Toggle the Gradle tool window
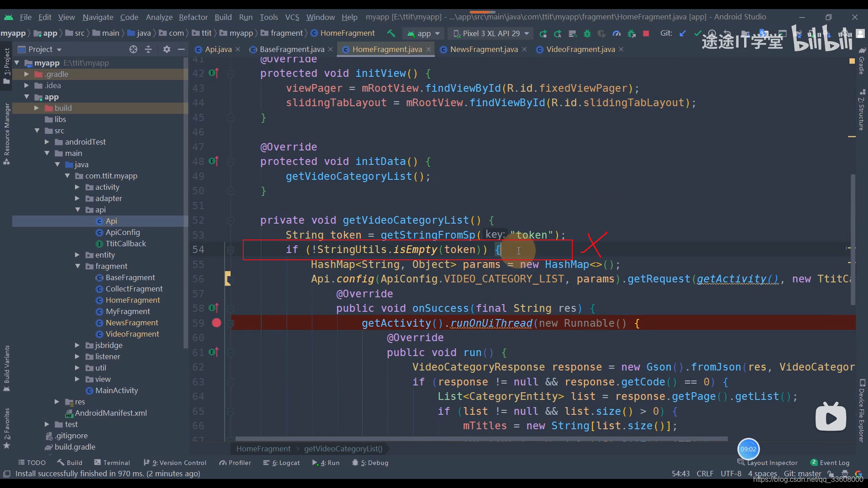The height and width of the screenshot is (488, 868). [862, 61]
